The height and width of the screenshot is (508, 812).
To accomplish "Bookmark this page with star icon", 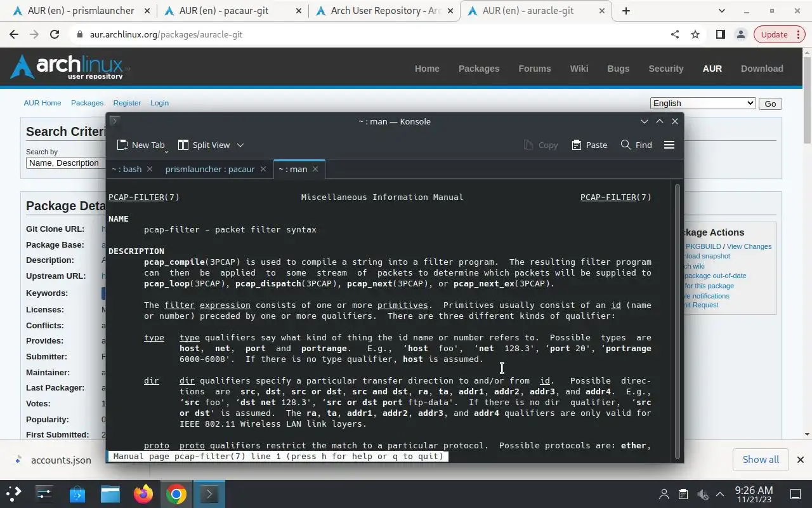I will pos(695,34).
